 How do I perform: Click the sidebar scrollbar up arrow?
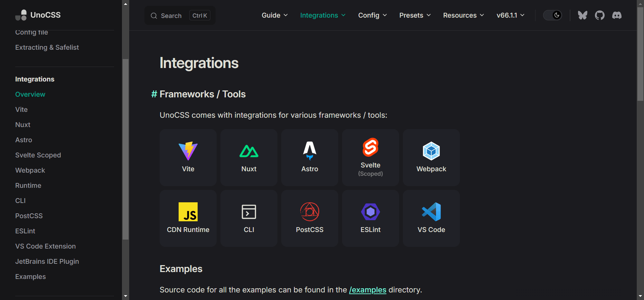click(x=125, y=4)
